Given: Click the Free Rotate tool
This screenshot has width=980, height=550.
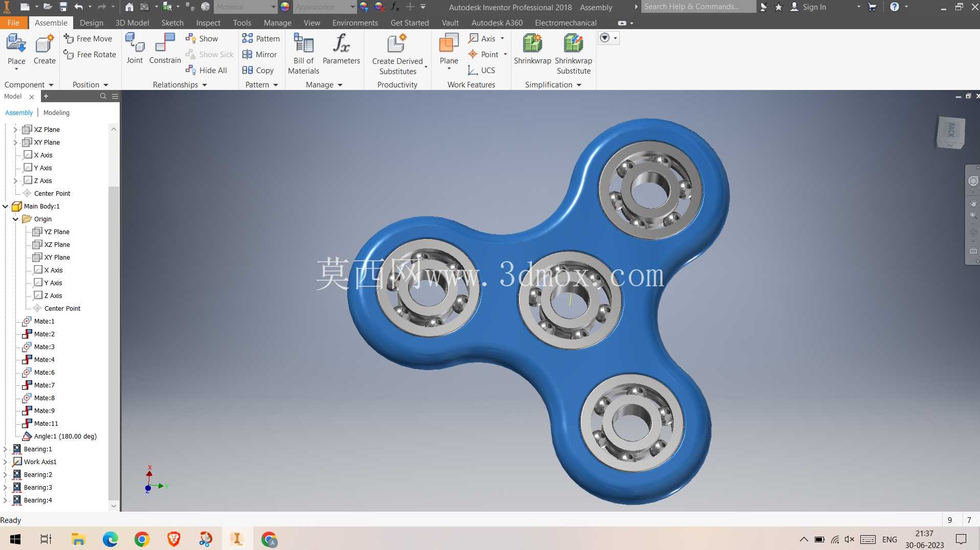Looking at the screenshot, I should [90, 54].
